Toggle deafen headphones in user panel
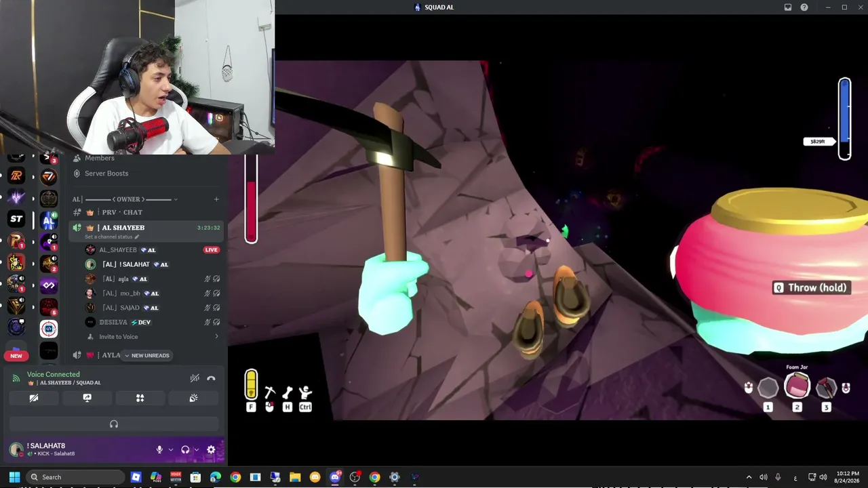Image resolution: width=868 pixels, height=488 pixels. (x=185, y=449)
